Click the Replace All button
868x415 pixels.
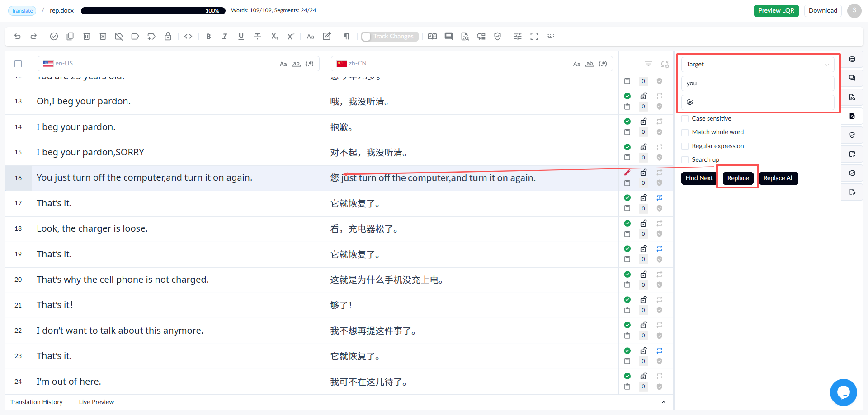[778, 178]
